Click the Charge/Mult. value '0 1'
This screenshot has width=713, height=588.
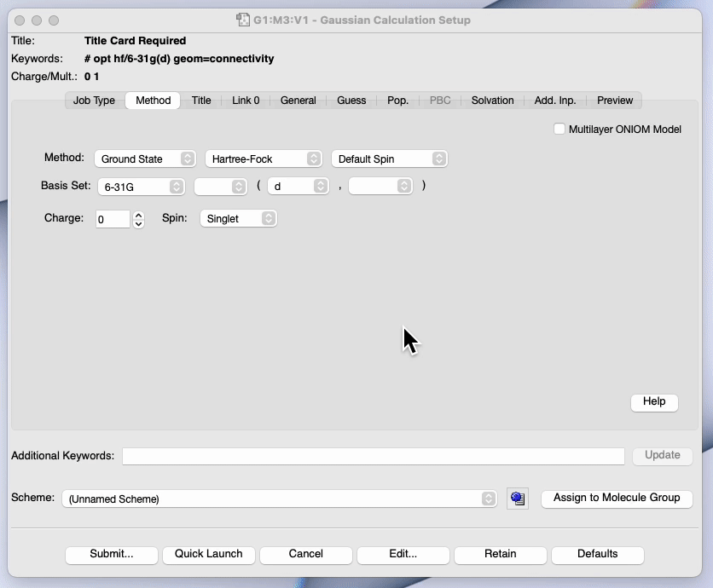[x=91, y=77]
